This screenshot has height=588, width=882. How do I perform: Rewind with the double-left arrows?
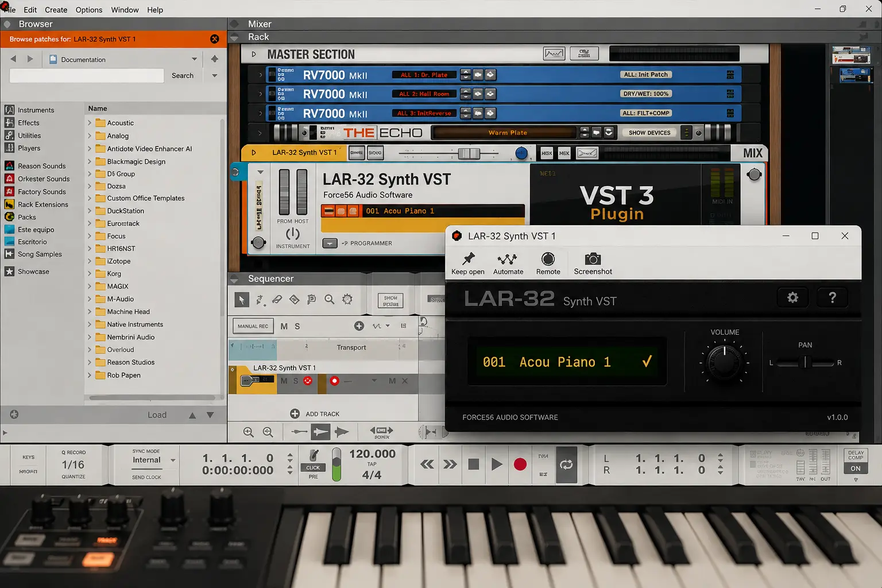click(x=427, y=464)
